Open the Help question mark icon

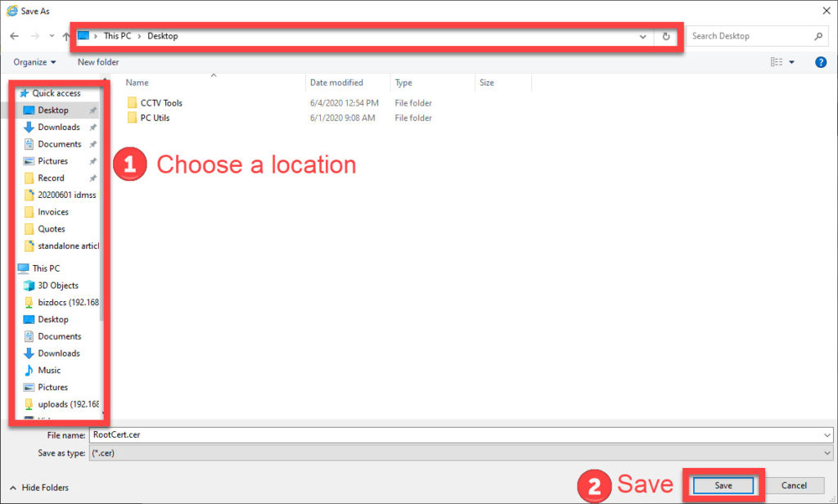[820, 62]
